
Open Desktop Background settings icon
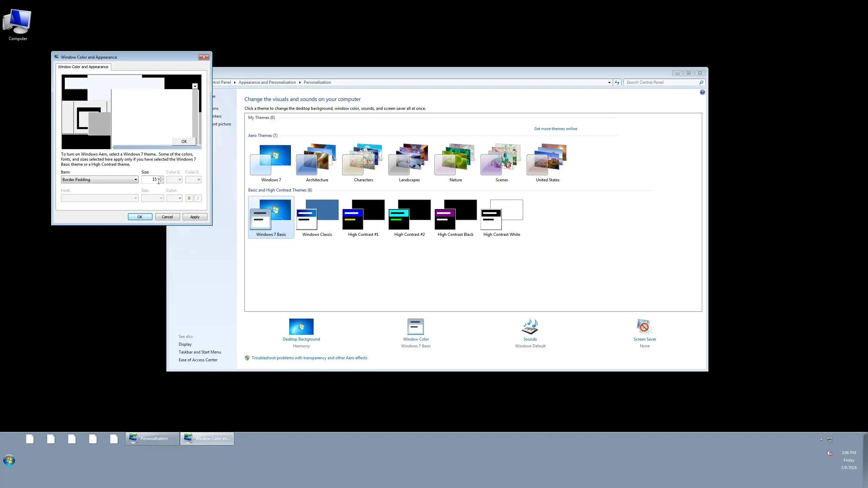click(301, 327)
